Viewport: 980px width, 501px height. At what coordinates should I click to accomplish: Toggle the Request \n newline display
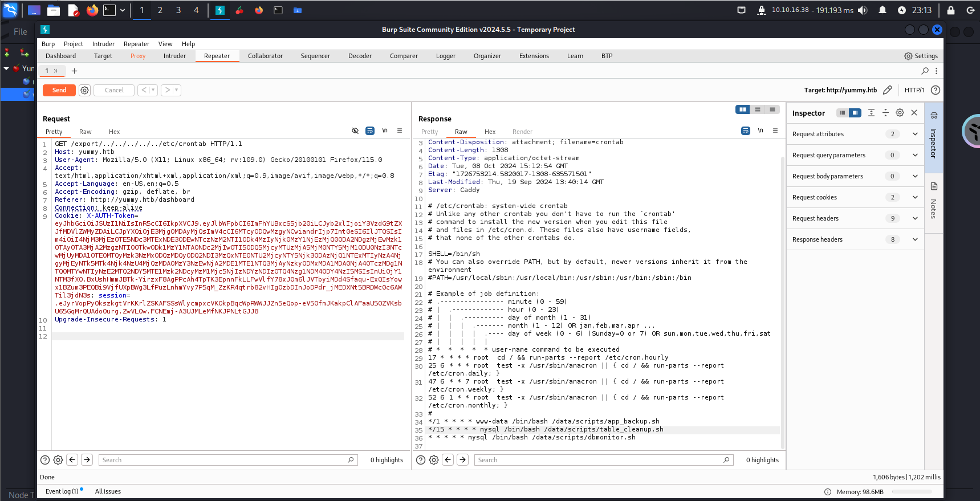pyautogui.click(x=385, y=131)
